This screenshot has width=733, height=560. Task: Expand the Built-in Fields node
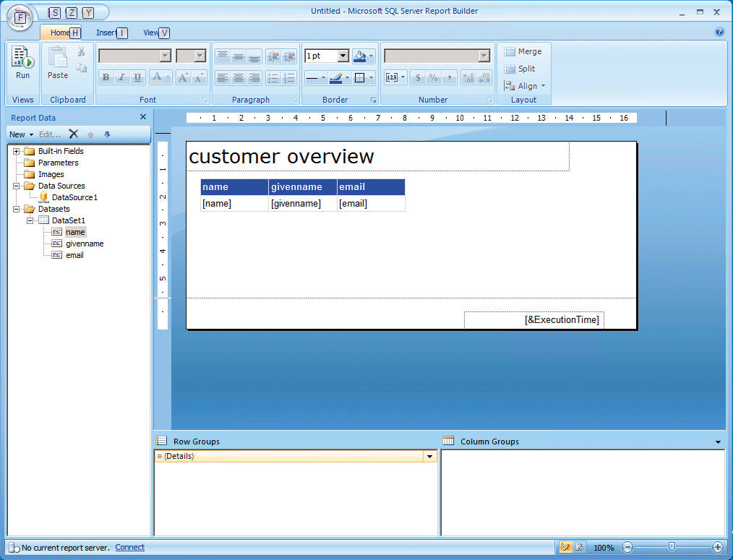16,151
